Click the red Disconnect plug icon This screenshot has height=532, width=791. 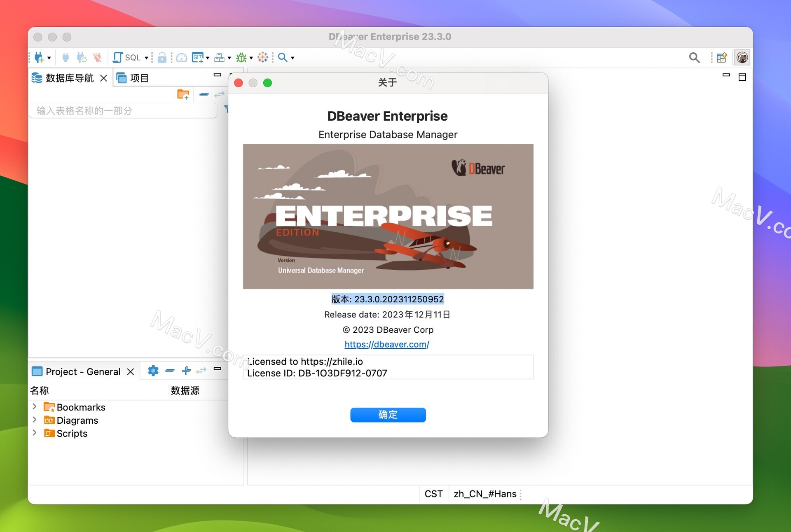[x=97, y=57]
